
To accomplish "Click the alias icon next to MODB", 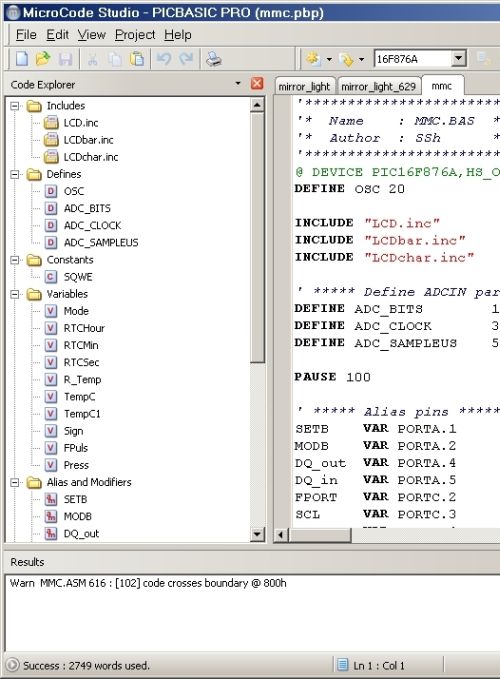I will pyautogui.click(x=51, y=516).
